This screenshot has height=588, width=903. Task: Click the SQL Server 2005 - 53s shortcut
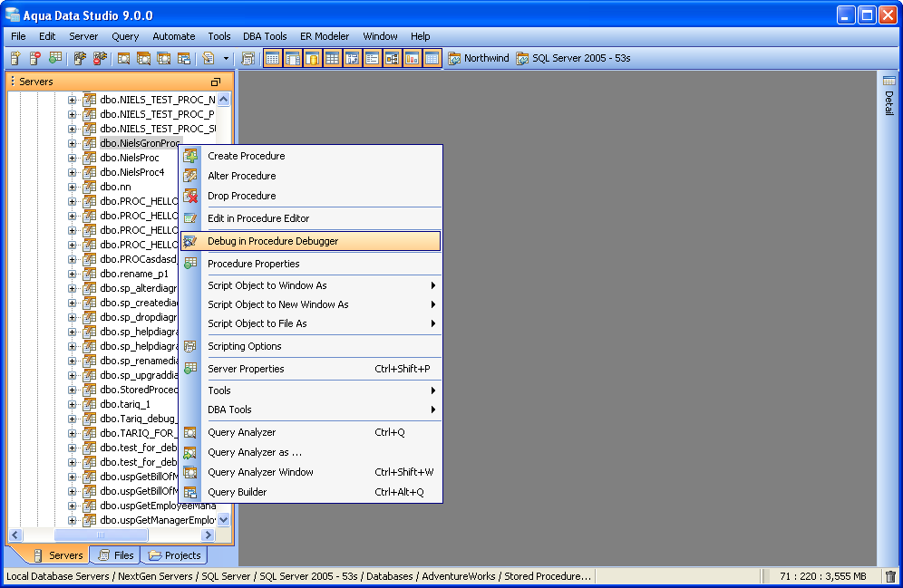[x=574, y=58]
